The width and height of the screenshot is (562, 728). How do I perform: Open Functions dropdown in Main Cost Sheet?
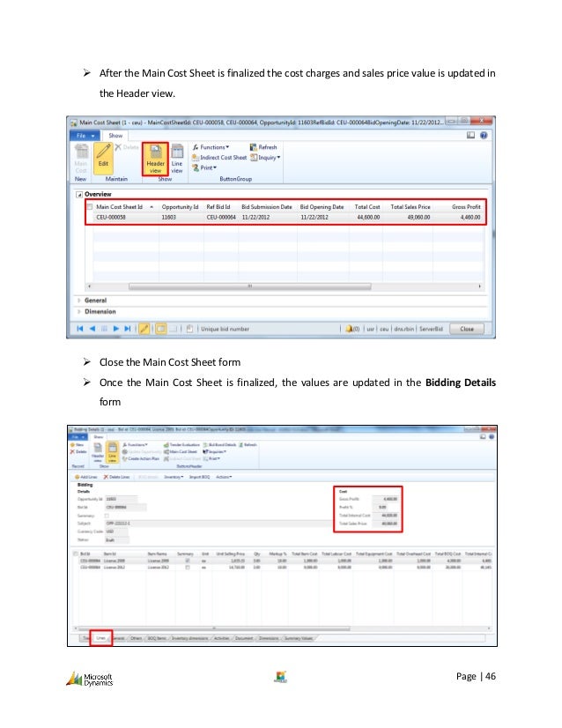point(211,147)
